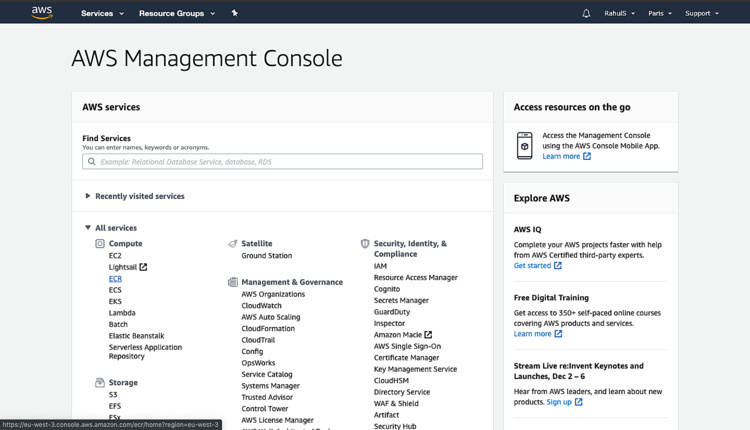Open the Lightsail service

coord(122,267)
